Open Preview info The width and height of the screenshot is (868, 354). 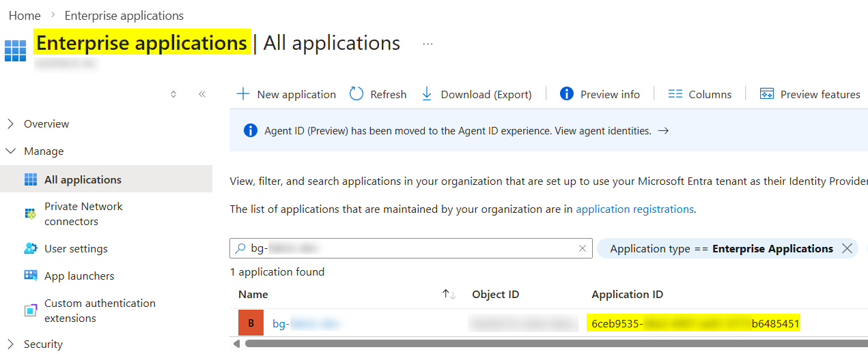(x=600, y=94)
